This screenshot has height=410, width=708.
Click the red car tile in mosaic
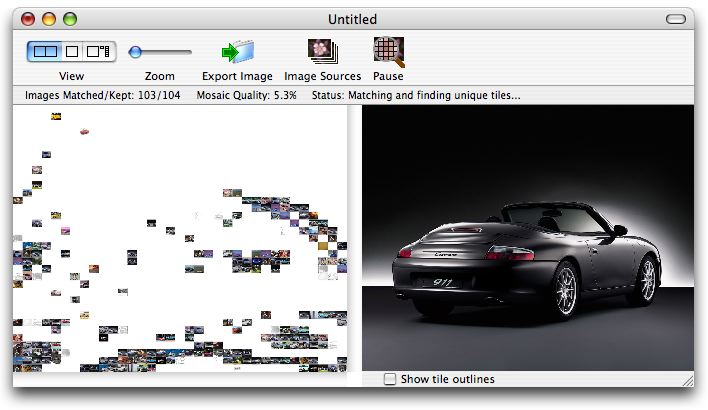[84, 132]
